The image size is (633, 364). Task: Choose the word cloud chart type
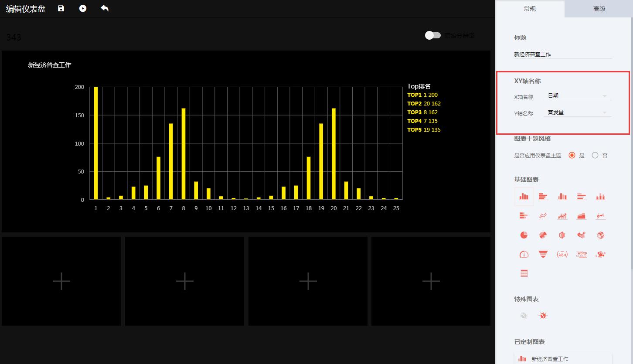pos(582,254)
